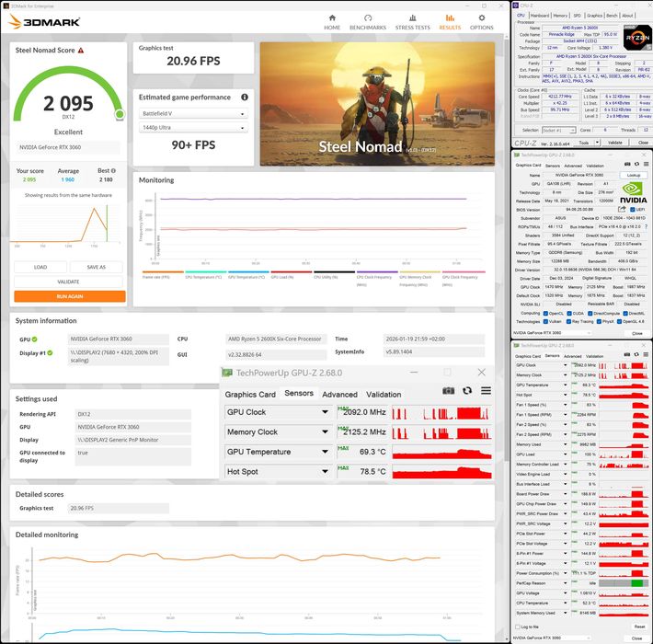Screen dimensions: 653x644
Task: Click the VALIDATE button under the score chart
Action: coord(68,282)
